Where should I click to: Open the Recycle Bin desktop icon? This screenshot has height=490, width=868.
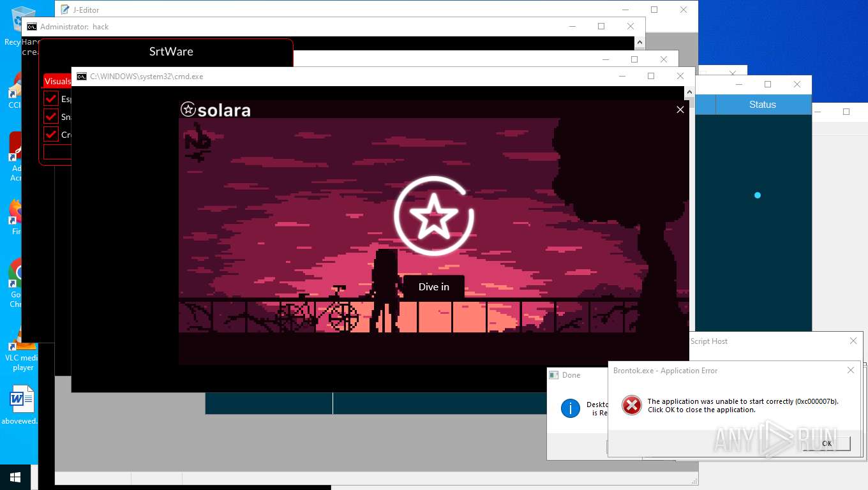(23, 19)
